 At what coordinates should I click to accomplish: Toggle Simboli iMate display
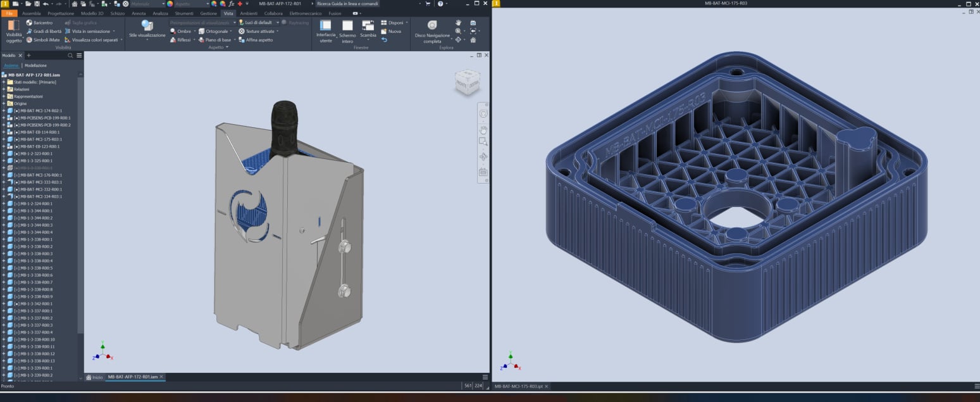[x=29, y=40]
